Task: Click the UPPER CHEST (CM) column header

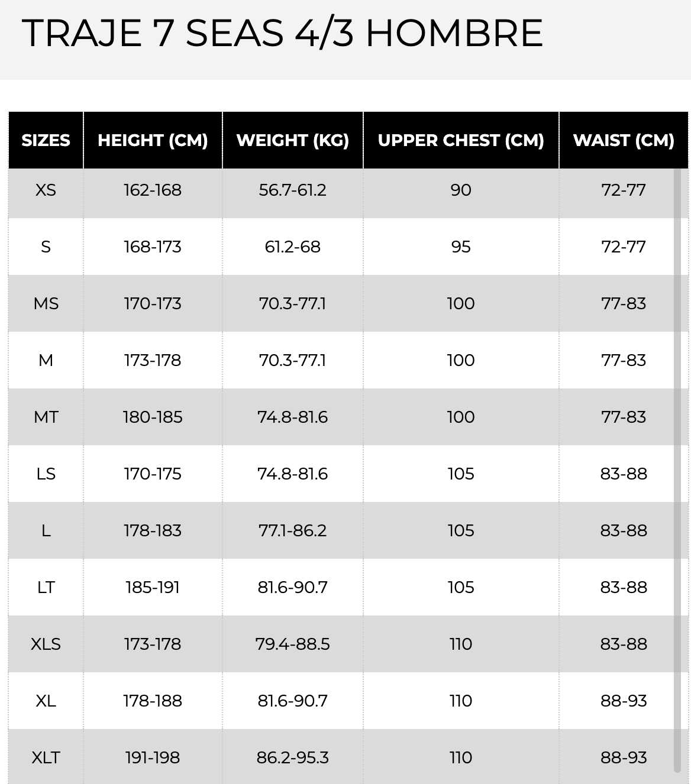Action: (461, 140)
